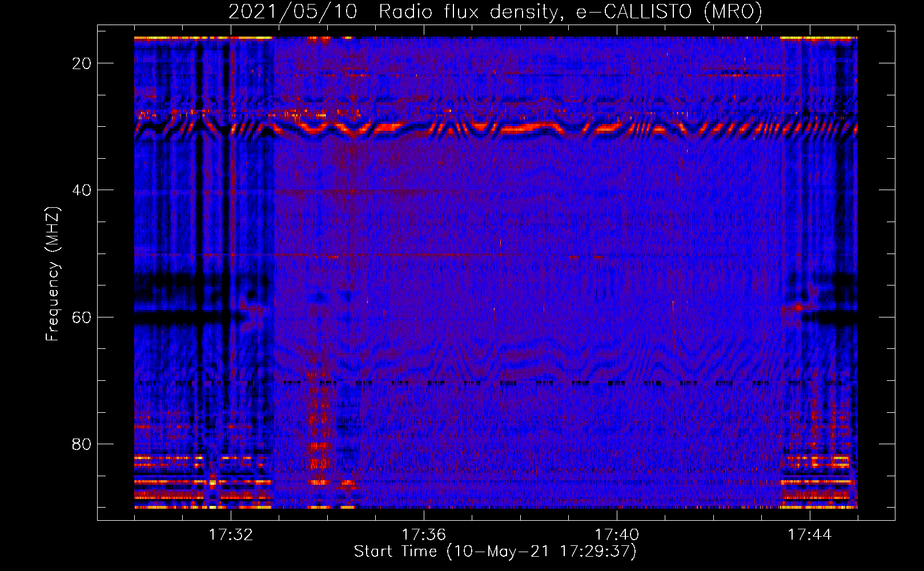
Task: Click the 17:36 time tick label
Action: pyautogui.click(x=424, y=534)
